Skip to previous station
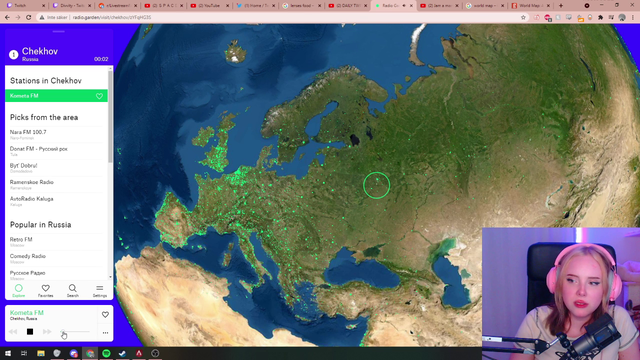 (13, 332)
